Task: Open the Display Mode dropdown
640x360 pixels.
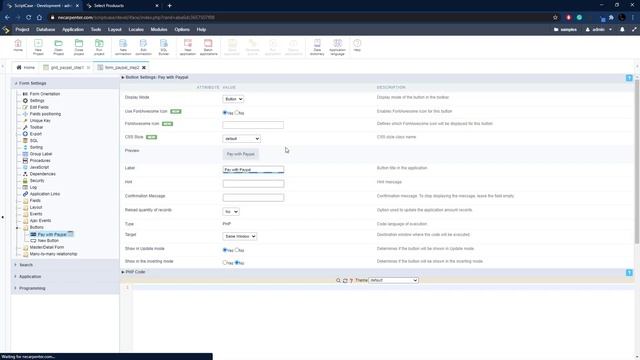Action: tap(233, 99)
